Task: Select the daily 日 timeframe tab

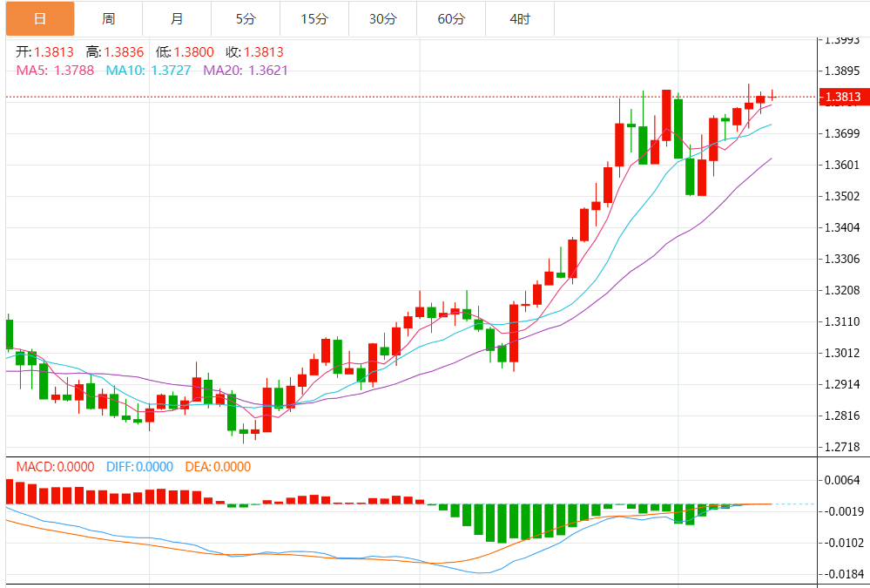Action: pyautogui.click(x=40, y=19)
